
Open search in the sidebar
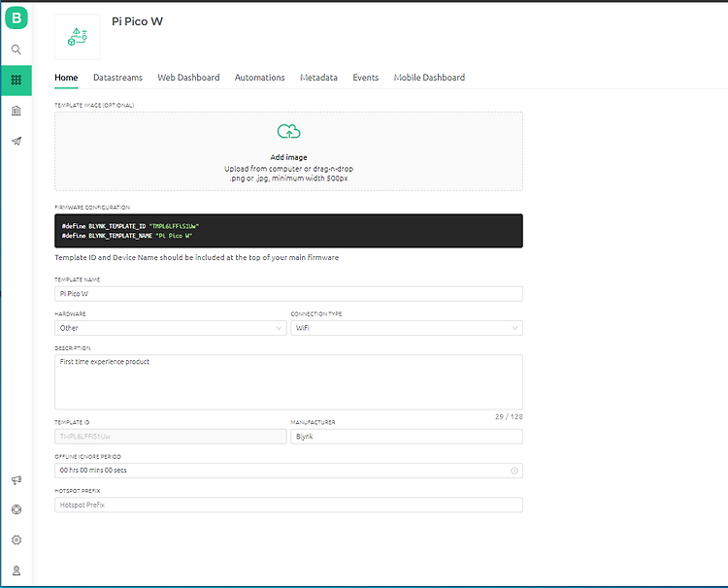pos(17,49)
